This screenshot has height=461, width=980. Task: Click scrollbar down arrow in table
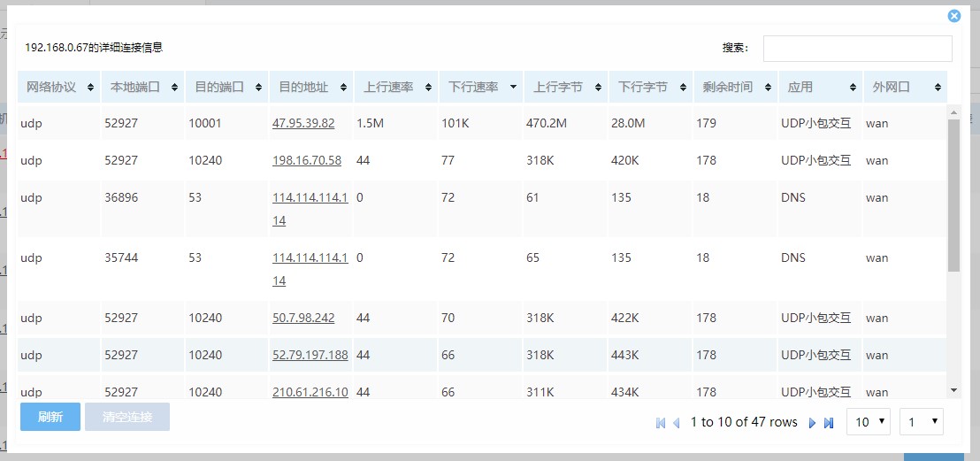(953, 389)
